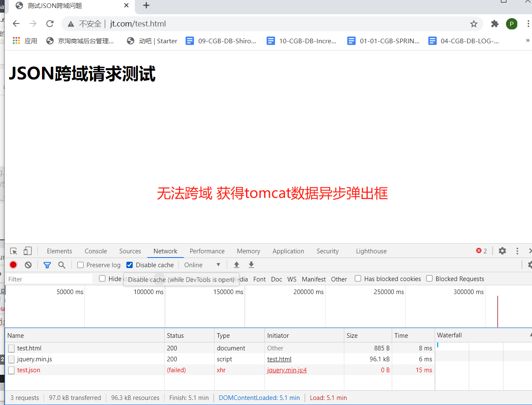Open DevTools settings gear
532x405 pixels.
pyautogui.click(x=502, y=250)
